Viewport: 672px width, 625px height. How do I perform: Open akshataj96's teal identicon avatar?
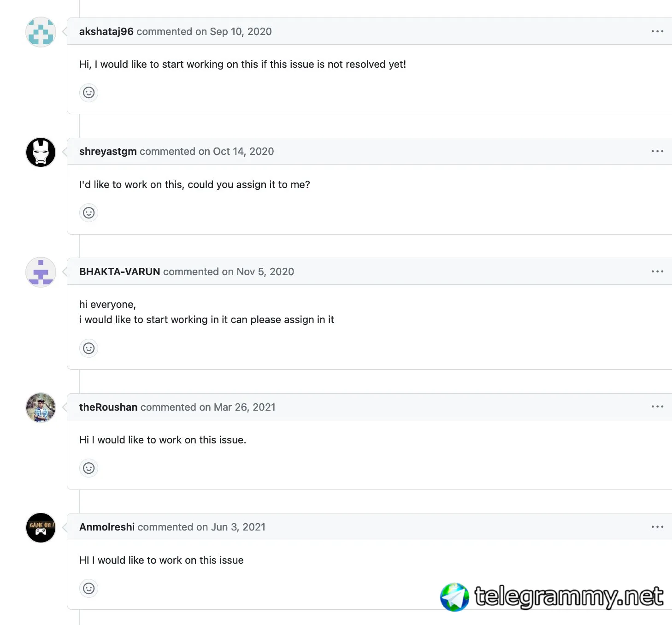(41, 32)
